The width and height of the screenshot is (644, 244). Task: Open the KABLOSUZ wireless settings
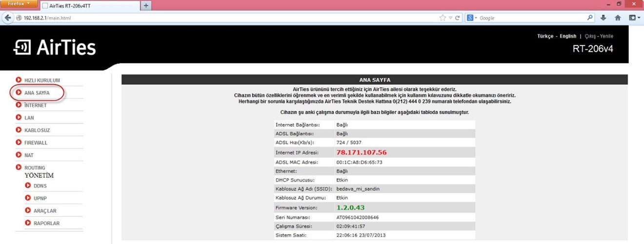point(37,130)
